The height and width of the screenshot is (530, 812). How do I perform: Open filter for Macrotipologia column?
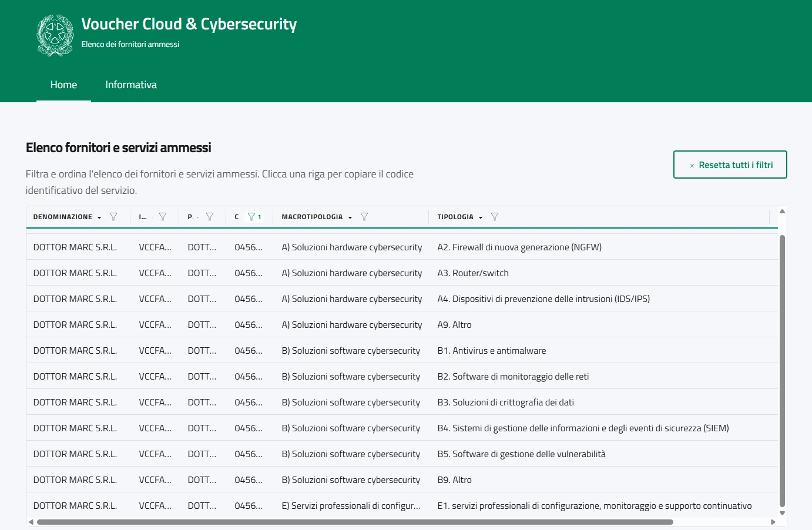click(364, 217)
